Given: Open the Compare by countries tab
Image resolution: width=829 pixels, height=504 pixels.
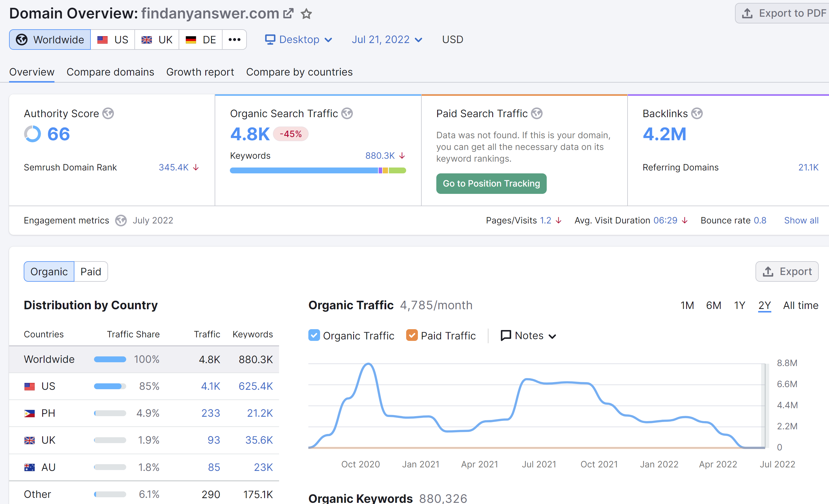Looking at the screenshot, I should tap(300, 72).
